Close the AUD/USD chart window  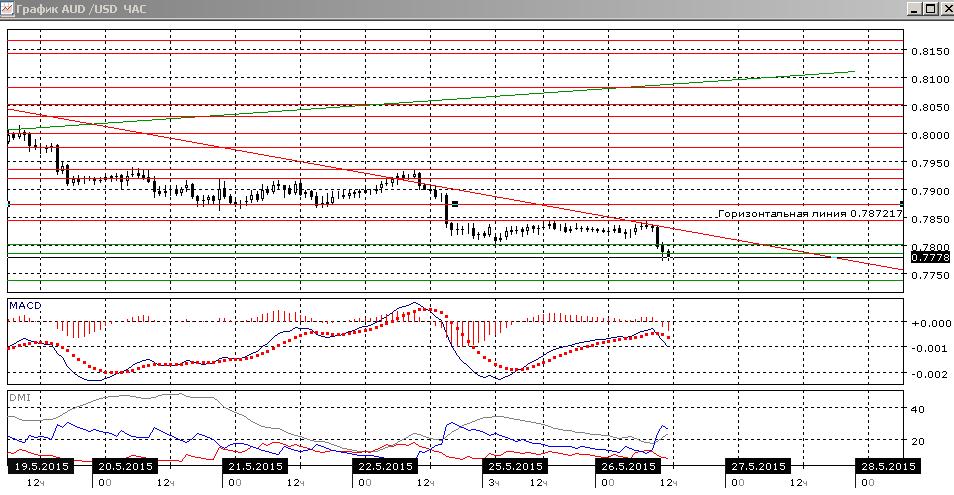click(x=946, y=9)
